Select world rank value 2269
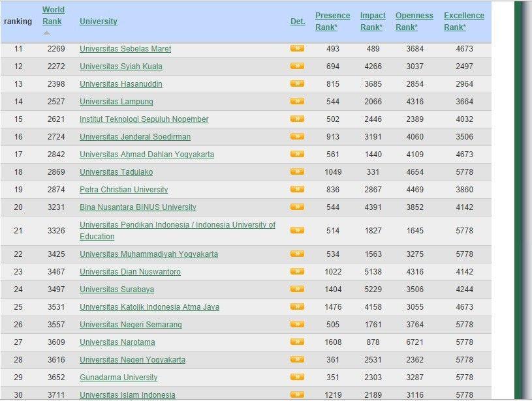 (56, 49)
